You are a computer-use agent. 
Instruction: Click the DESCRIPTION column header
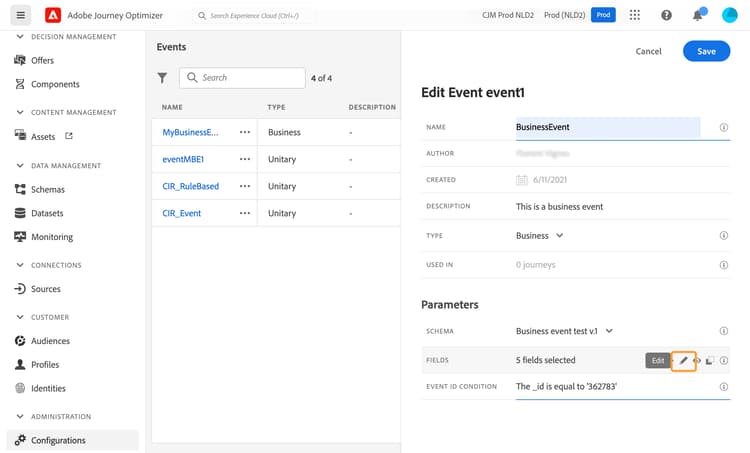click(x=372, y=107)
